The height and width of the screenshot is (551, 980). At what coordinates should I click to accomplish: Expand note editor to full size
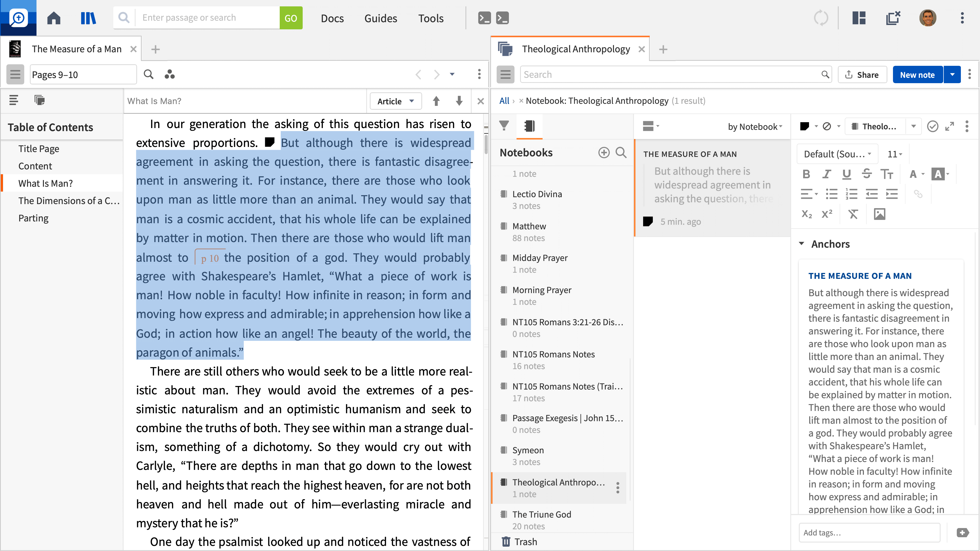(x=950, y=126)
